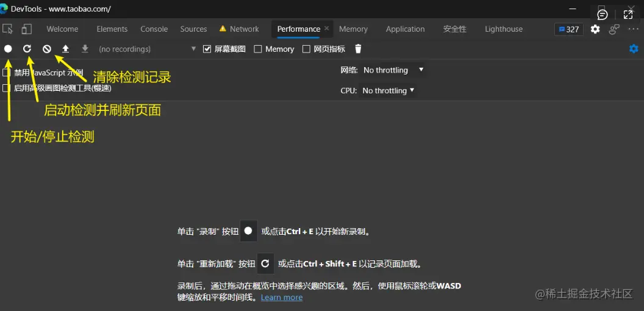
Task: Load a profile with the upload arrow icon
Action: coord(65,49)
